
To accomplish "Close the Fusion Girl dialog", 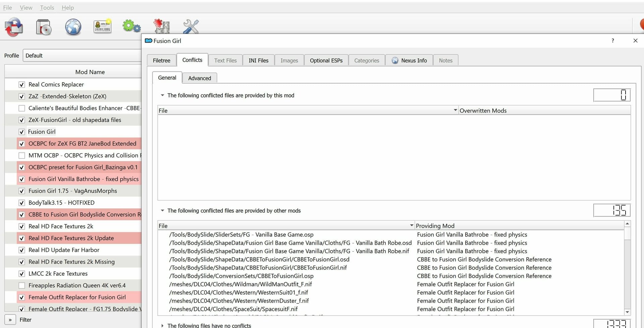I will coord(635,41).
